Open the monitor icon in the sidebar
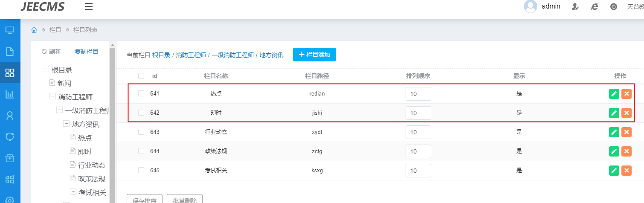 [10, 30]
